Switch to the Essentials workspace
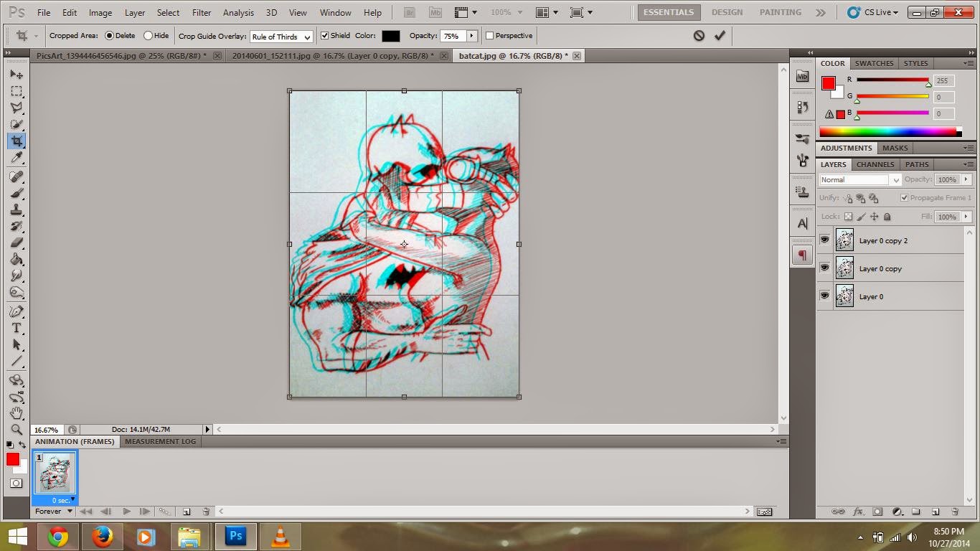980x551 pixels. click(669, 12)
